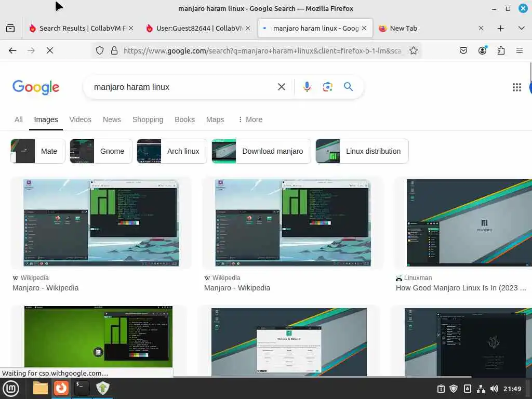532x399 pixels.
Task: Open the Firefox application menu
Action: click(x=520, y=50)
